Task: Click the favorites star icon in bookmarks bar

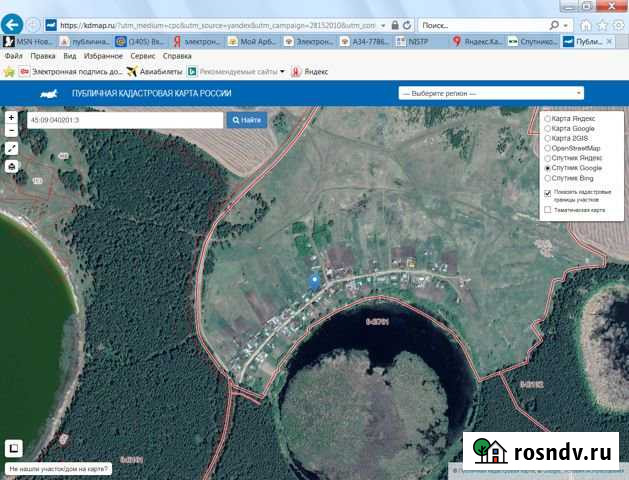Action: point(9,72)
